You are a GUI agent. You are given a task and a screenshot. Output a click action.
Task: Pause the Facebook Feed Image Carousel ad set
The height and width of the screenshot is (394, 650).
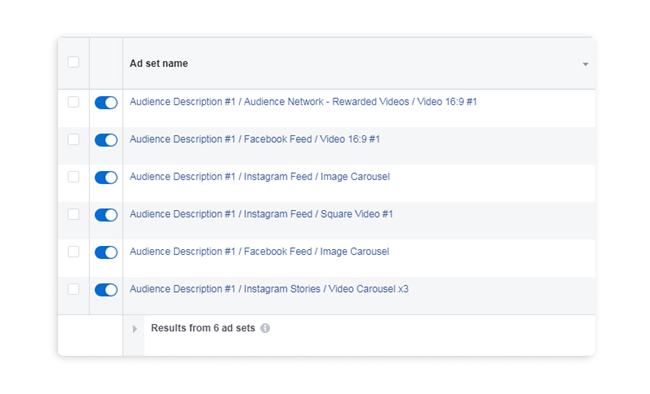(x=106, y=252)
